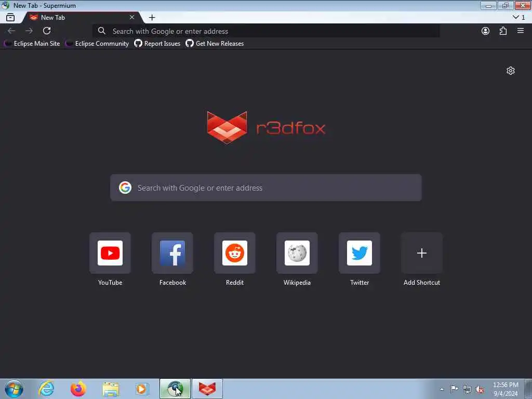
Task: Open Windows Media Player in taskbar
Action: (x=142, y=389)
